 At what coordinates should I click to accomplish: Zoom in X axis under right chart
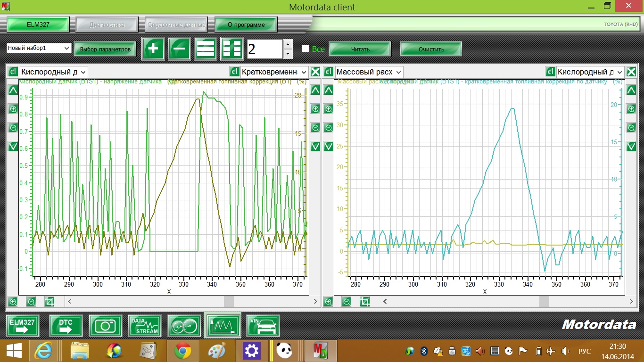pos(329,301)
